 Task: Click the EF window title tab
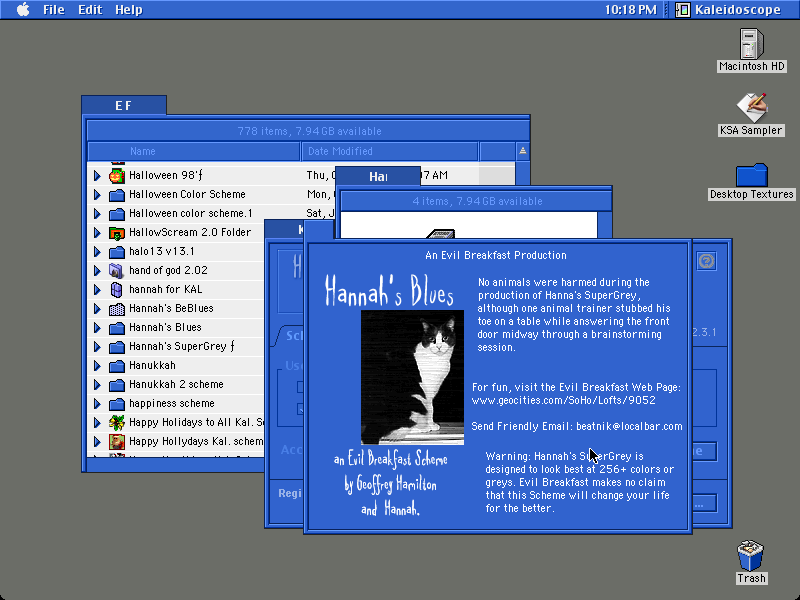tap(123, 106)
